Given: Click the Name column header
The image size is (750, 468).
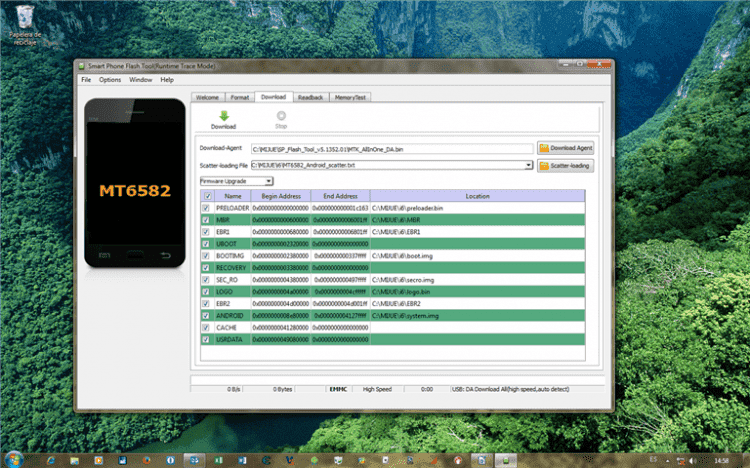Looking at the screenshot, I should coord(233,196).
